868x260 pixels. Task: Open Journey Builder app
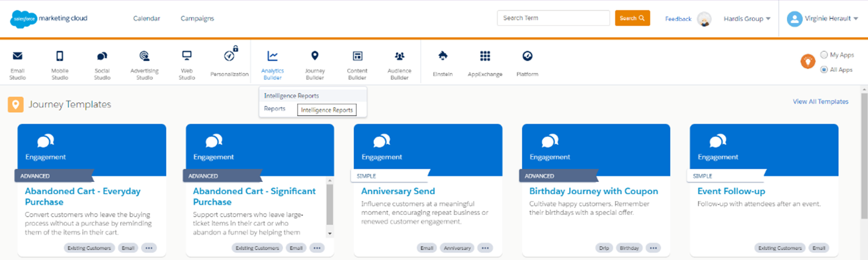point(315,64)
